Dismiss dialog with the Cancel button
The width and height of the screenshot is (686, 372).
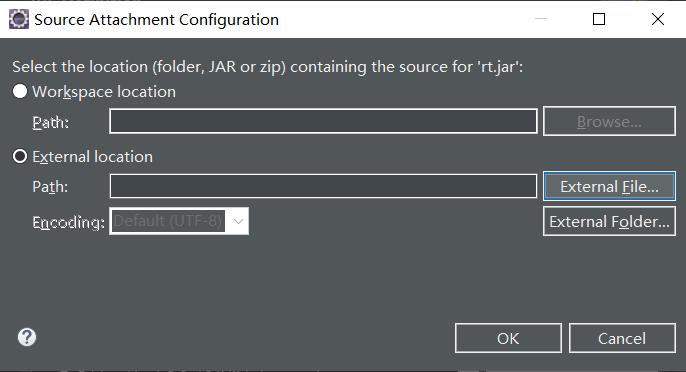coord(622,338)
